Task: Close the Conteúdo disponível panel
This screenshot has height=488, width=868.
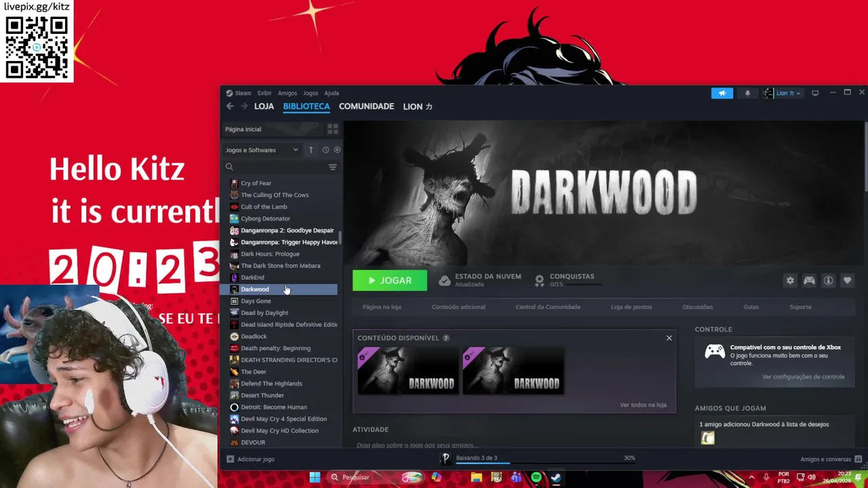Action: click(x=669, y=338)
